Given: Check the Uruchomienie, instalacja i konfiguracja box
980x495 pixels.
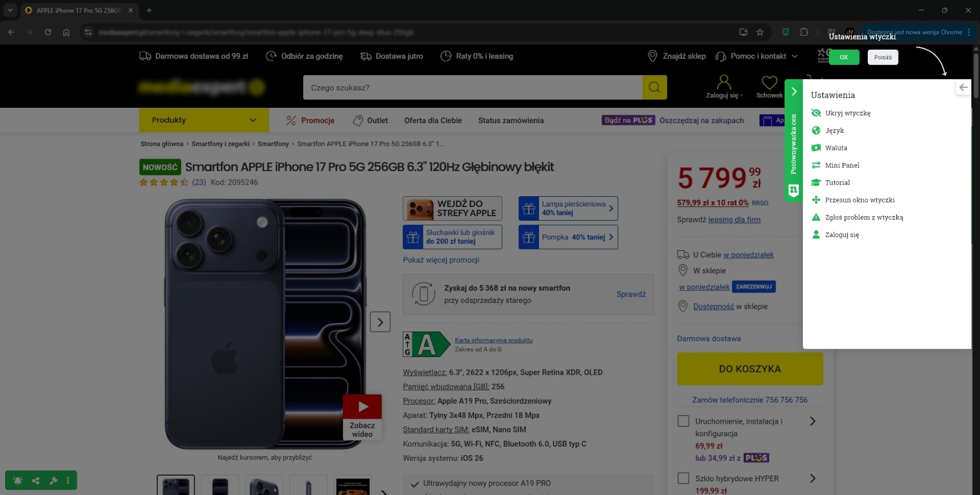Looking at the screenshot, I should click(x=683, y=421).
